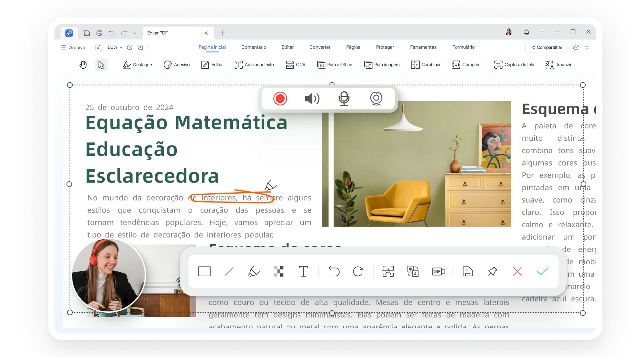Open the Página inicial tab
Screen dimensions: 644x357
pos(212,47)
